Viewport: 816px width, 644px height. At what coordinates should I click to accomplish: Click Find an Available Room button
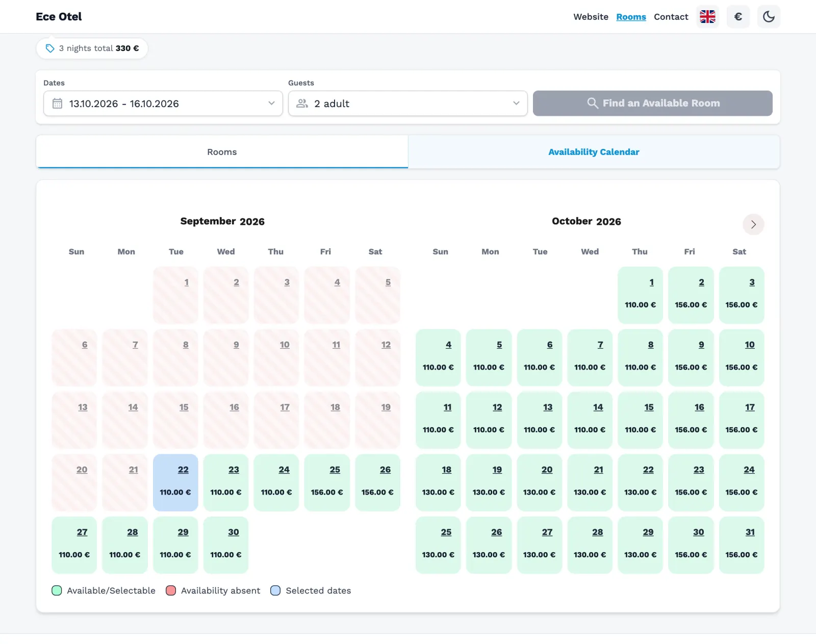click(652, 104)
